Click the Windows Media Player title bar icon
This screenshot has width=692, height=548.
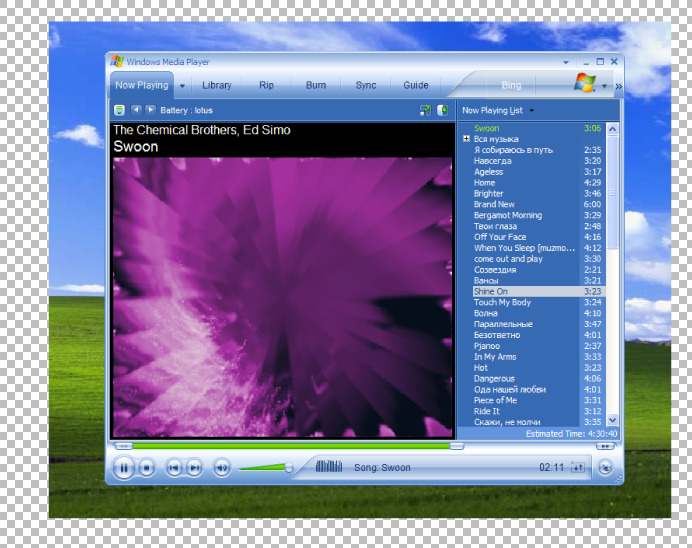tap(117, 61)
